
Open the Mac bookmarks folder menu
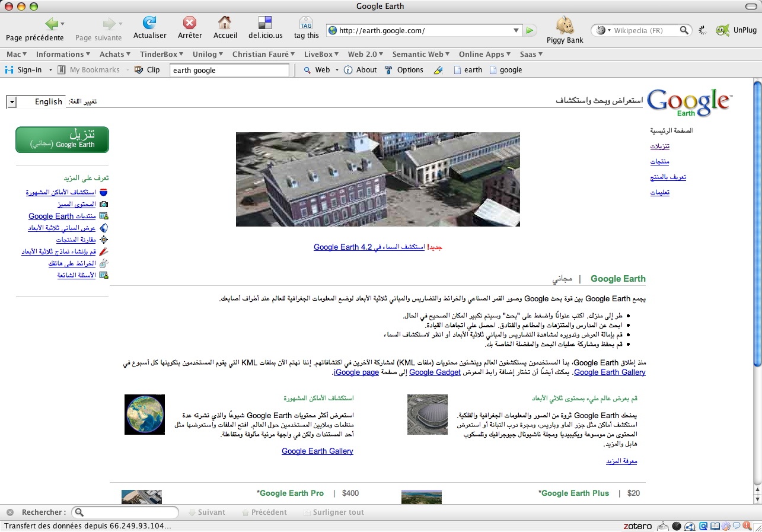pos(17,54)
